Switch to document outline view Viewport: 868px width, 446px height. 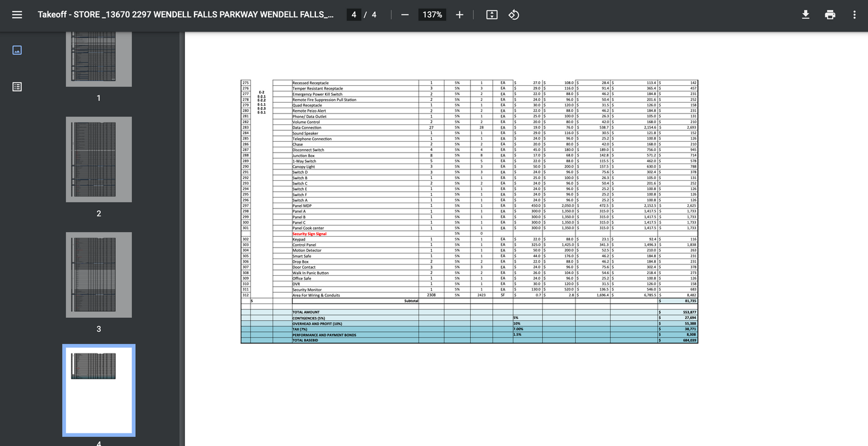17,87
